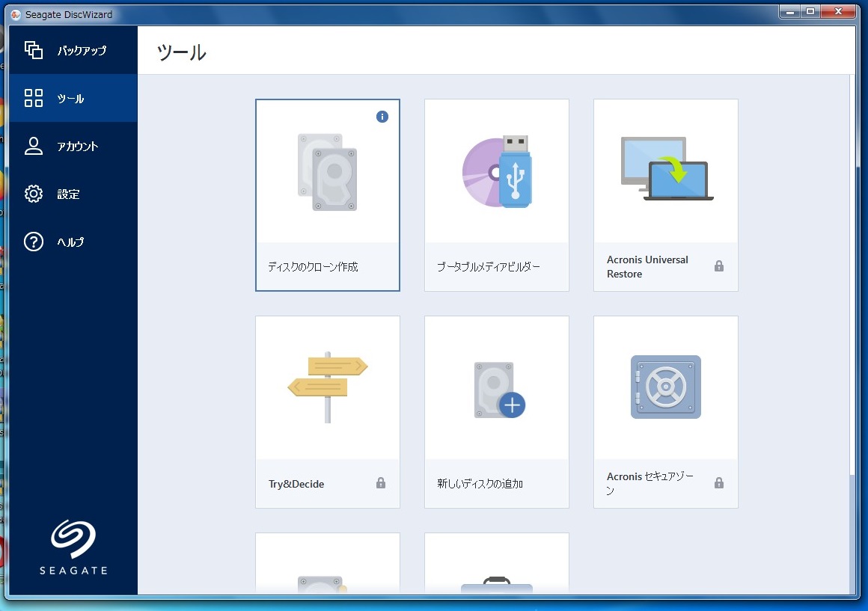Viewport: 868px width, 611px height.
Task: Click the vertical scrollbar of tools list
Action: (x=852, y=334)
